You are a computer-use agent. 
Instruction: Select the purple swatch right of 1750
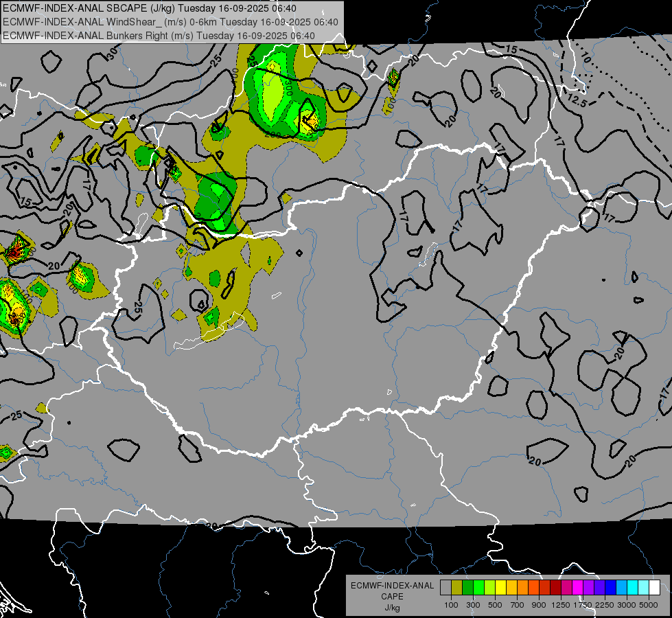tap(588, 588)
